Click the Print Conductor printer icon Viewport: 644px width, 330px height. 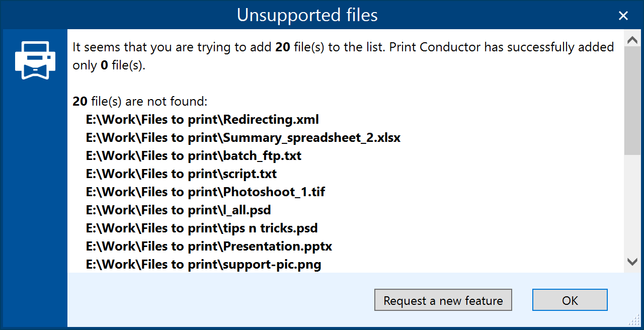[35, 60]
